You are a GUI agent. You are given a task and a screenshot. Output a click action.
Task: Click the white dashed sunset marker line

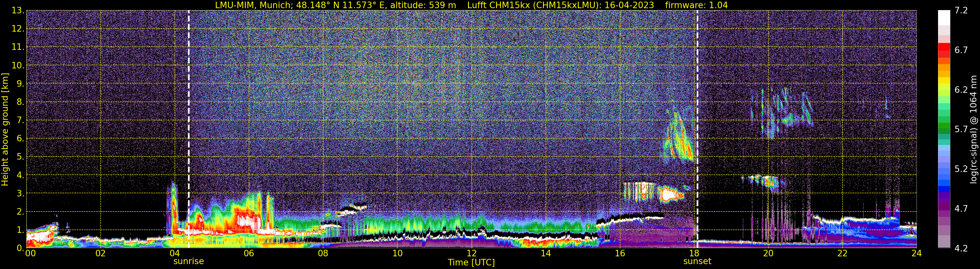point(697,130)
